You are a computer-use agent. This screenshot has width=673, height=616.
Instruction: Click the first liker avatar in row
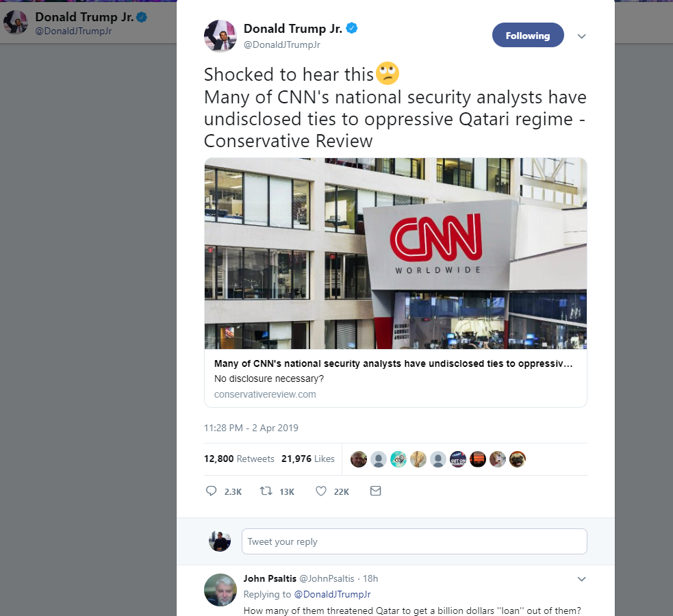[x=359, y=459]
